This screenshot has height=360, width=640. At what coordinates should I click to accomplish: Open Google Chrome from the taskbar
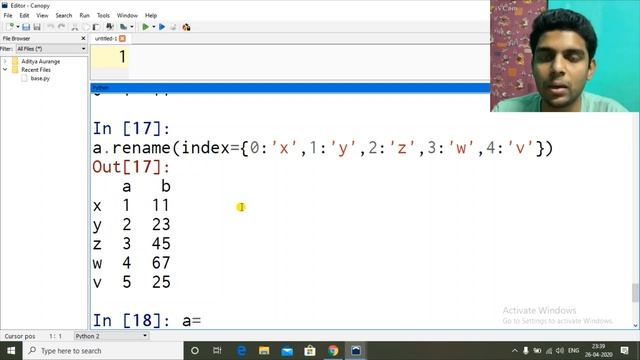coord(333,351)
